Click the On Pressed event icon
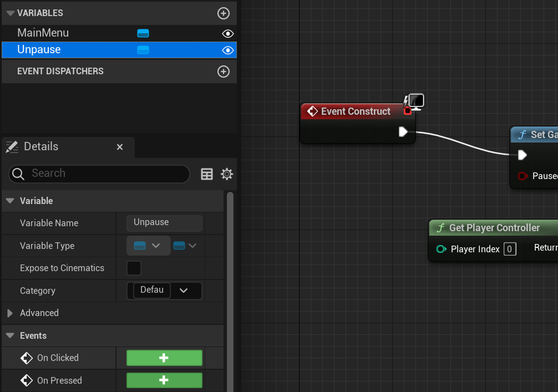The image size is (558, 392). pos(26,380)
